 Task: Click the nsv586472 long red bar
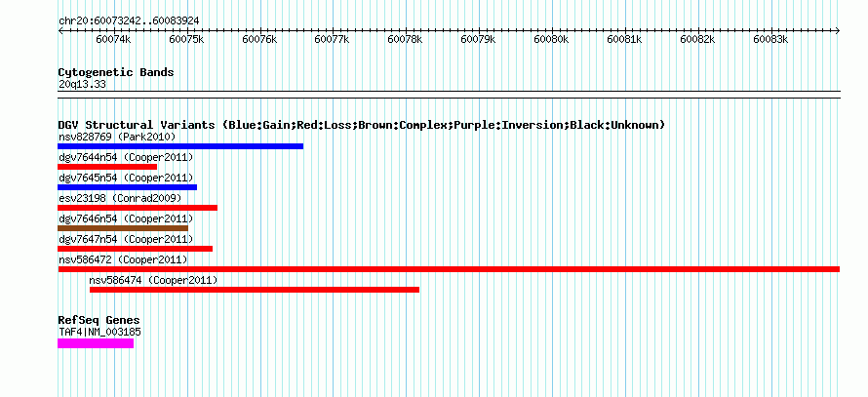coord(449,269)
